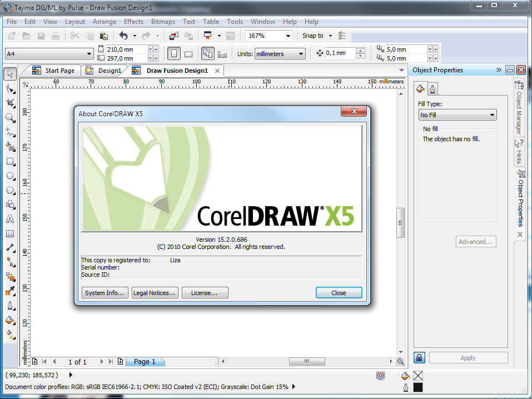The height and width of the screenshot is (399, 532).
Task: Click the nudge offset 0,1 mm field
Action: pos(340,53)
